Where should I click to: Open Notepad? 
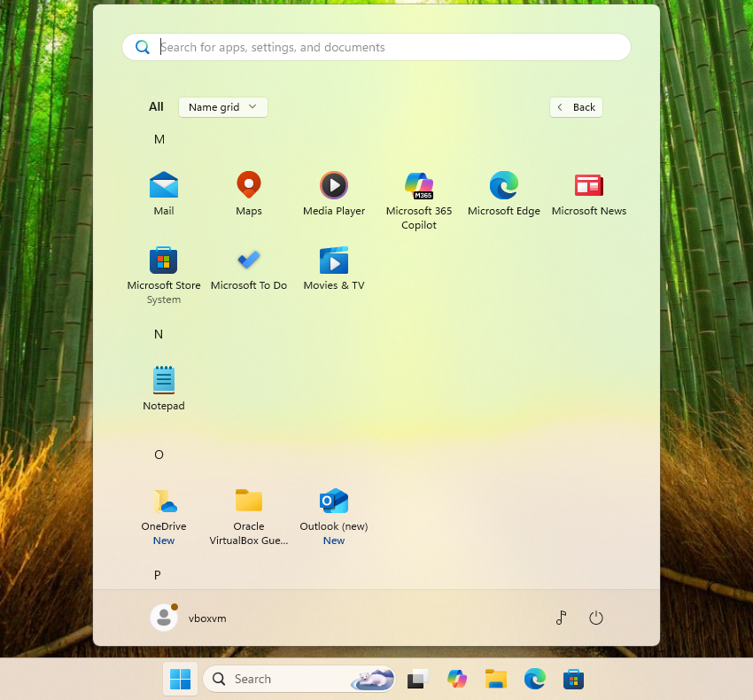coord(164,388)
